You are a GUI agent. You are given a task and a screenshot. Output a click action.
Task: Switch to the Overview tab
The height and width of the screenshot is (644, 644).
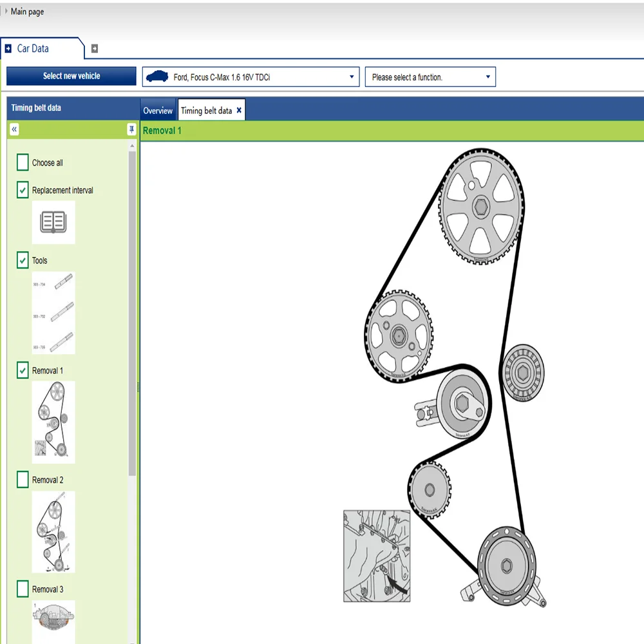coord(158,111)
